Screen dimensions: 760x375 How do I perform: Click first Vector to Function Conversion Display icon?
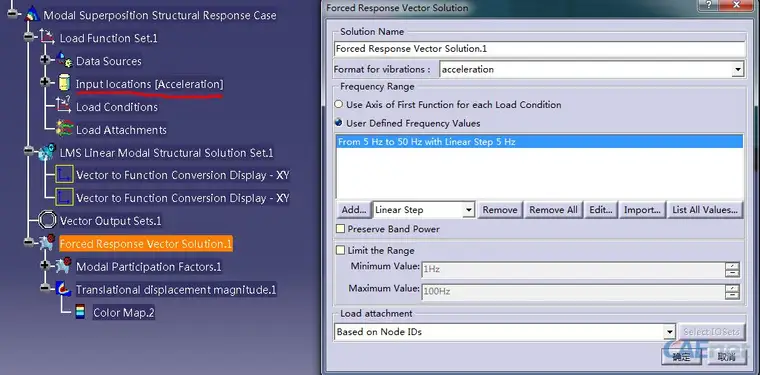pyautogui.click(x=64, y=174)
